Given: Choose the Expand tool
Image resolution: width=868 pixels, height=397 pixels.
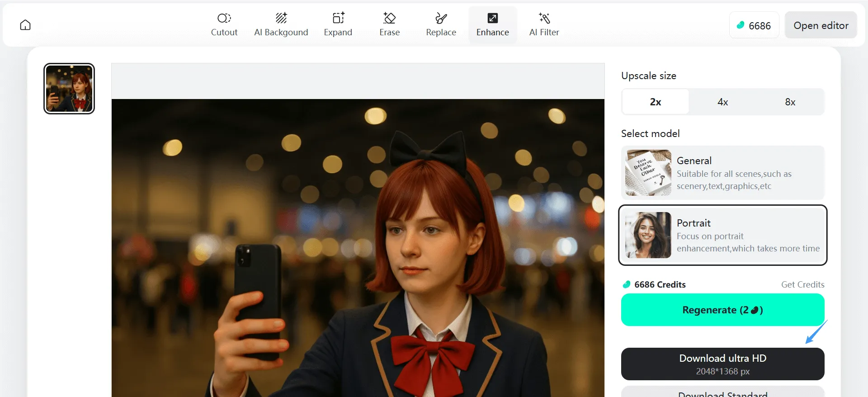Looking at the screenshot, I should [338, 25].
